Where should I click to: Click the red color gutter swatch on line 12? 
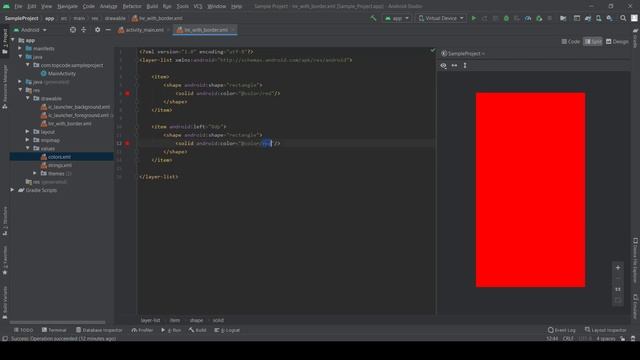tap(127, 143)
